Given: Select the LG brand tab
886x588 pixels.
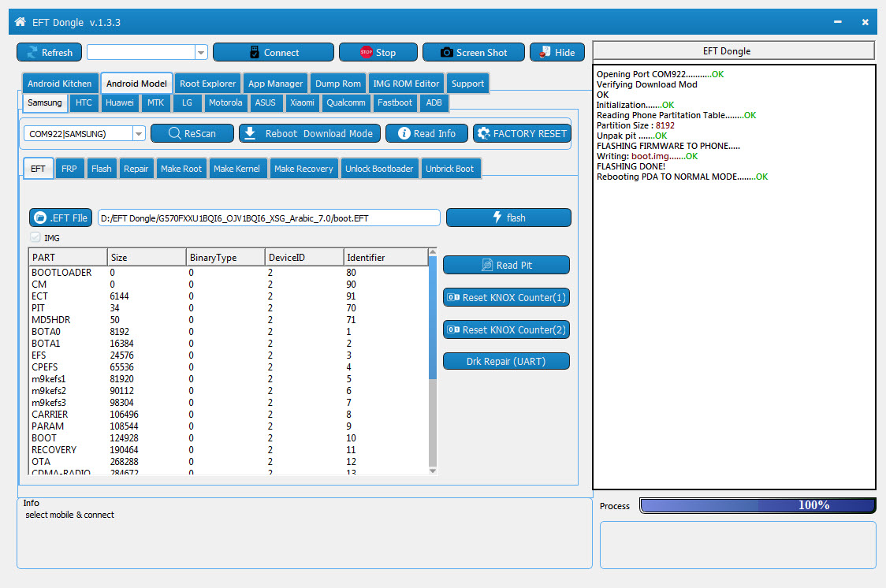Looking at the screenshot, I should click(x=187, y=102).
